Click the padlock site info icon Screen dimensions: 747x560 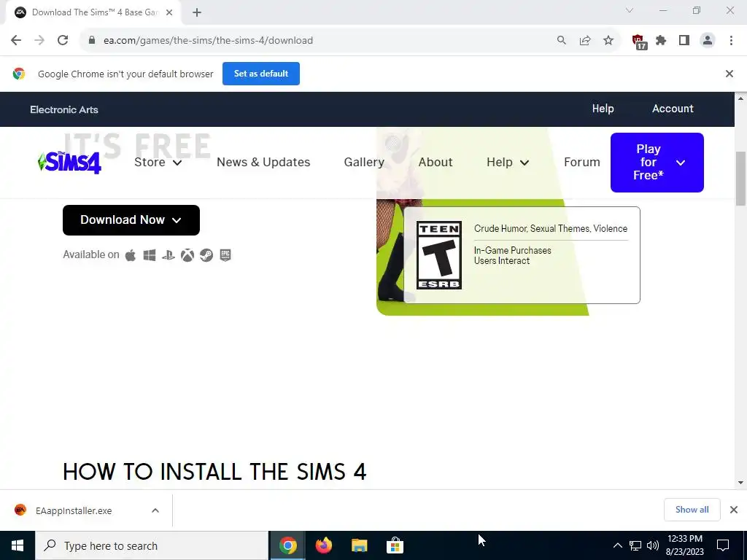(92, 41)
